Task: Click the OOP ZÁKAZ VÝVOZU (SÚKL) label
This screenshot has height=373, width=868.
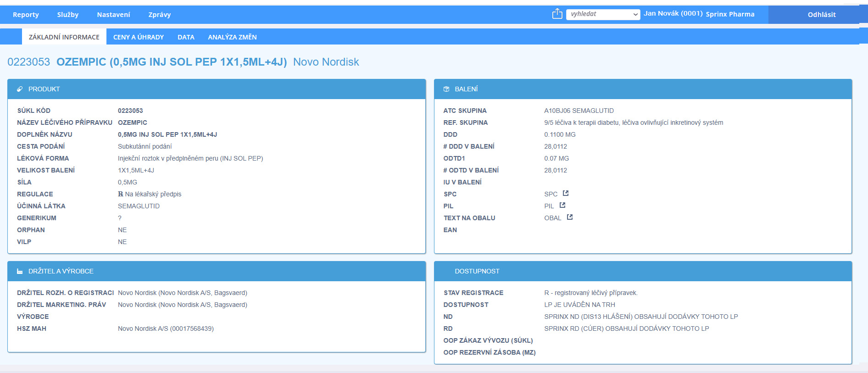Action: coord(488,340)
